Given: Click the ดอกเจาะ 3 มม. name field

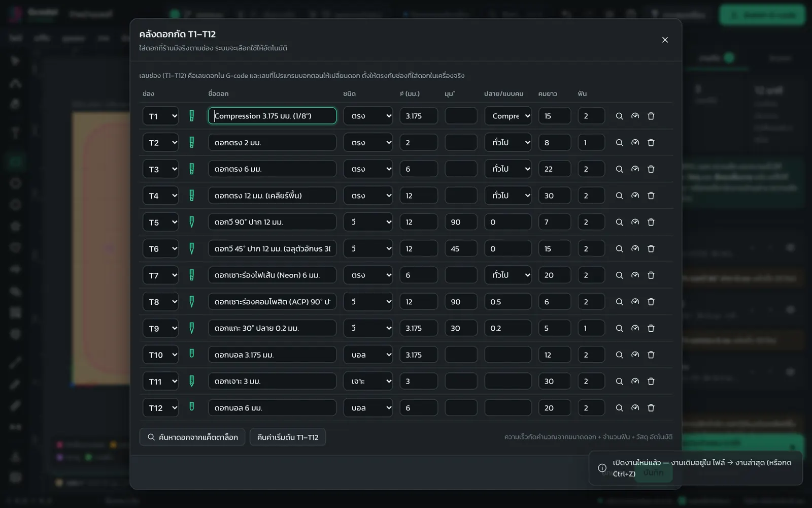Looking at the screenshot, I should tap(272, 382).
